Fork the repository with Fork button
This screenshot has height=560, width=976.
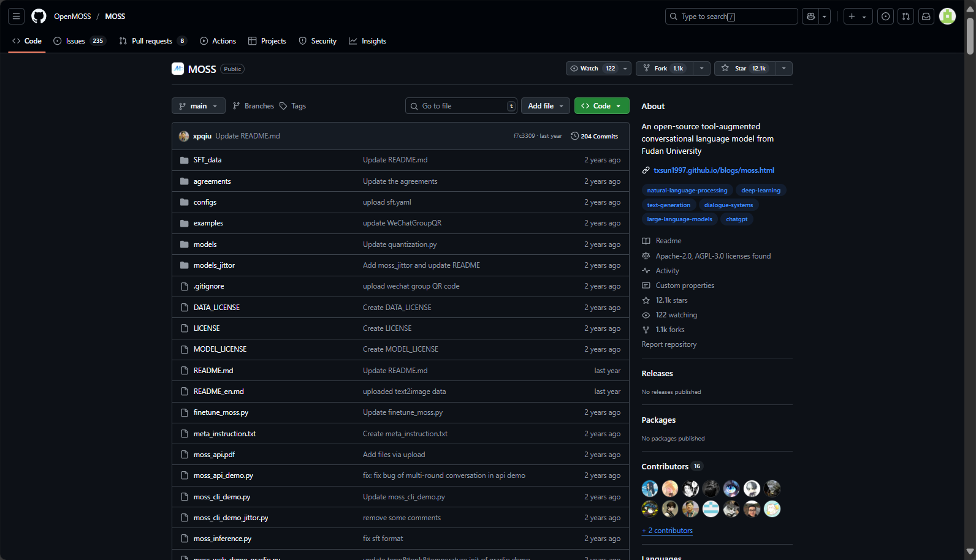[665, 69]
